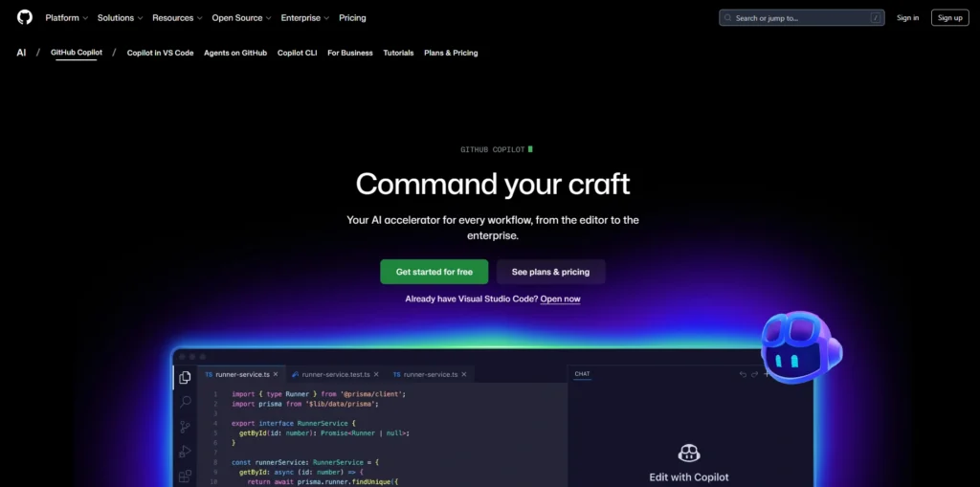This screenshot has height=487, width=980.
Task: Click the Sign up button
Action: 950,17
